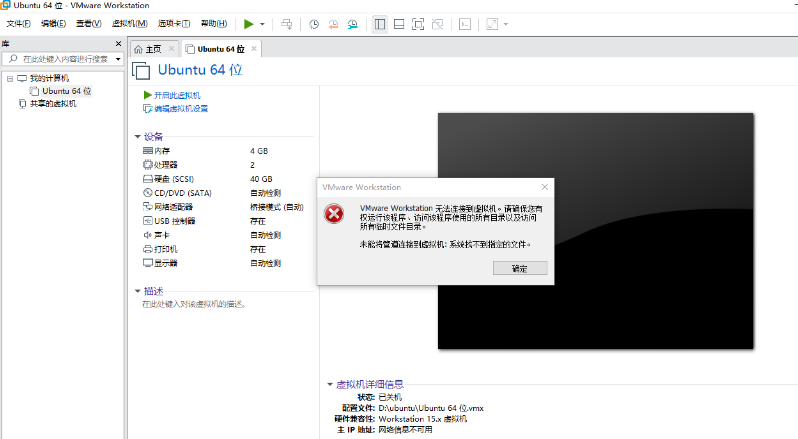Viewport: 798px width, 439px height.
Task: Open the 帮助(H) menu
Action: coord(214,23)
